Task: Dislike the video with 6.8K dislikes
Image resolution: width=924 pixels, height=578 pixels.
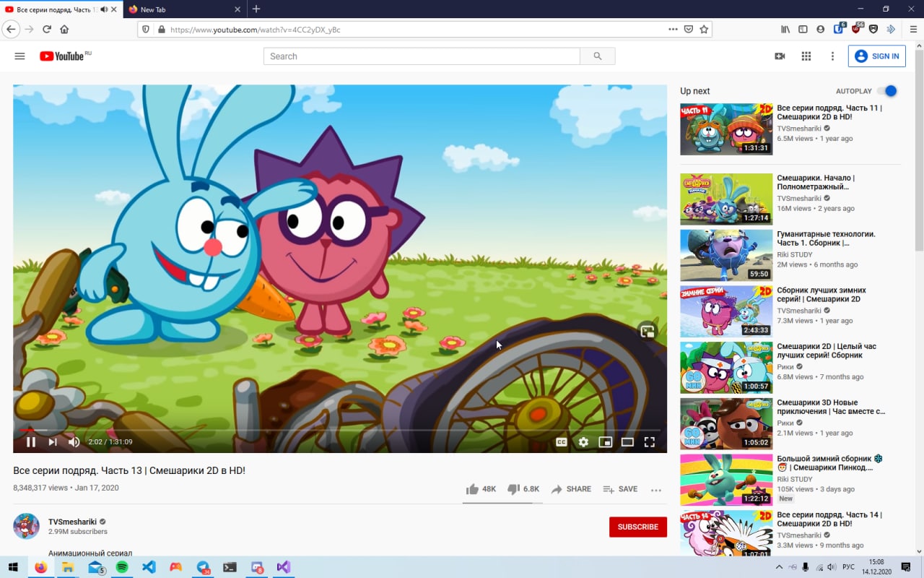Action: tap(523, 489)
